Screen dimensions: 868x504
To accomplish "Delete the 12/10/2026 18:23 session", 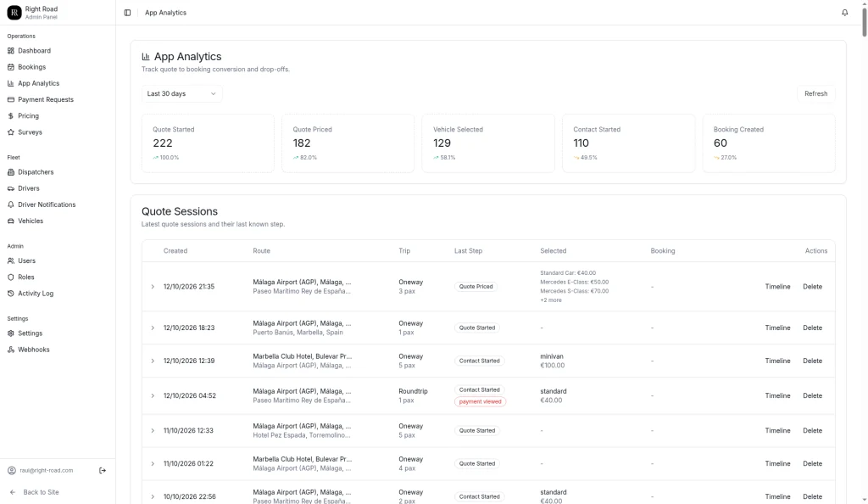I will click(x=812, y=328).
